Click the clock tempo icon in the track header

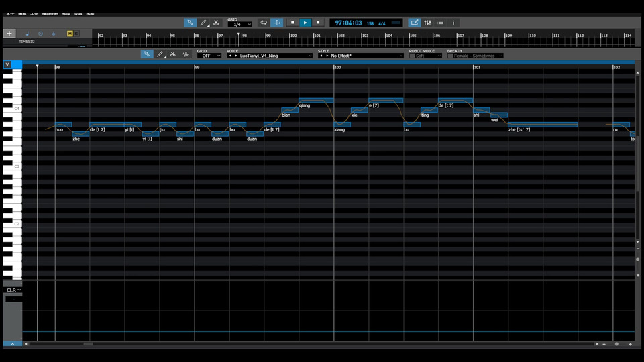point(41,34)
